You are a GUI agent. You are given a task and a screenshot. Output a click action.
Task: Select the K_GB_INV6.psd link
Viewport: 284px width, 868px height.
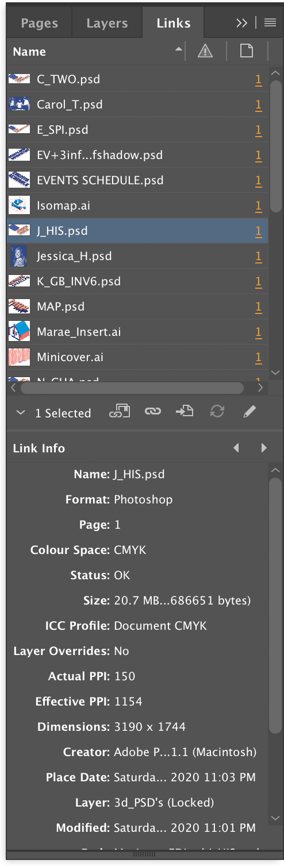(x=137, y=282)
